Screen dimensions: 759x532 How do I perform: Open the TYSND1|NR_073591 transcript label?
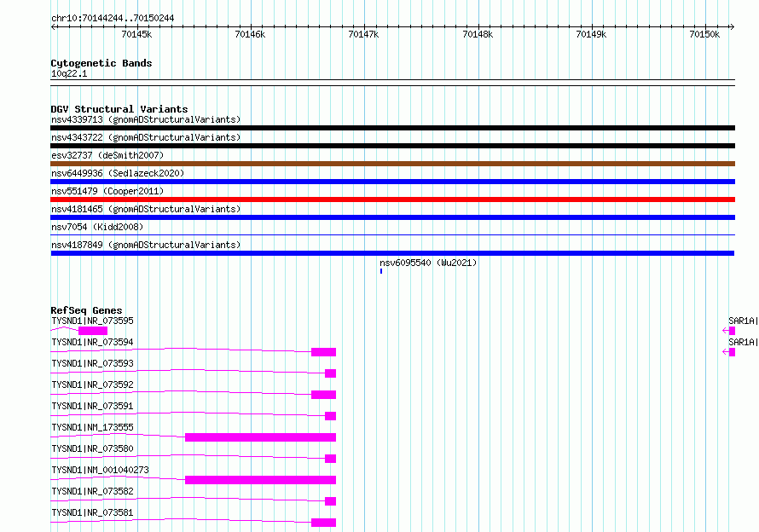(92, 406)
